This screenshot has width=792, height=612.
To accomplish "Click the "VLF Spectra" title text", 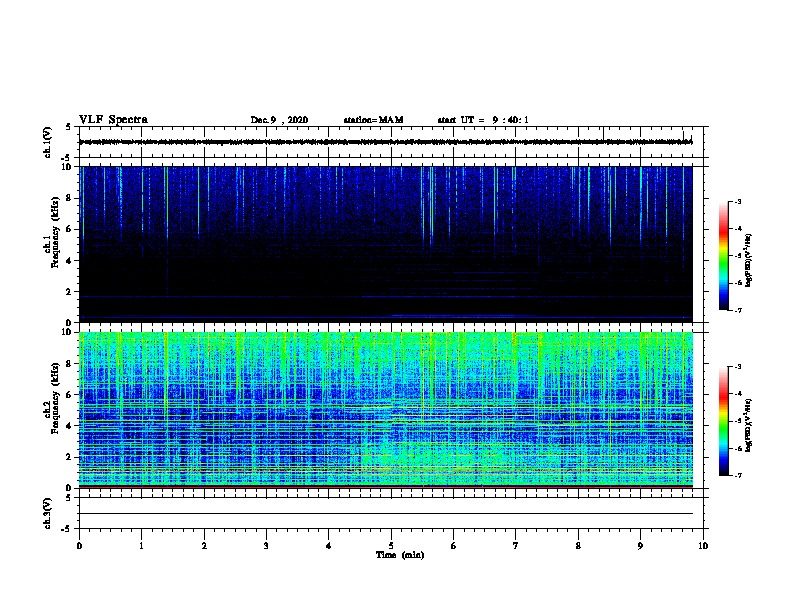I will tap(113, 120).
